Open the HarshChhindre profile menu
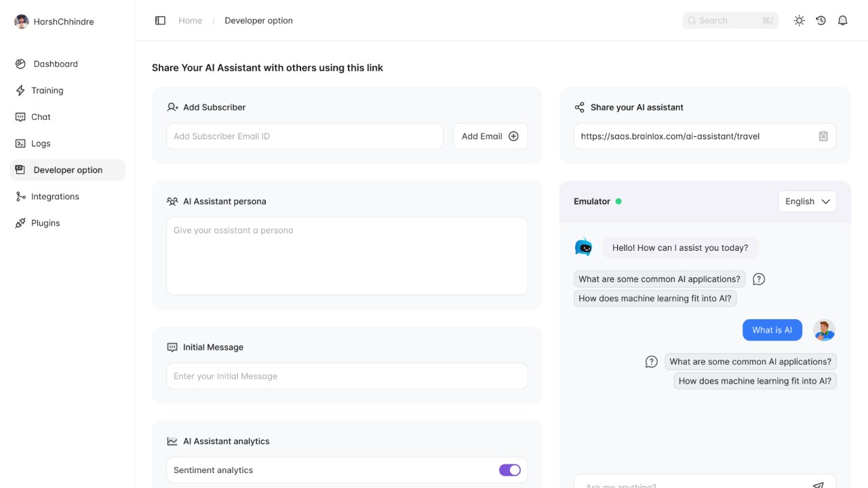This screenshot has height=488, width=868. (x=54, y=22)
